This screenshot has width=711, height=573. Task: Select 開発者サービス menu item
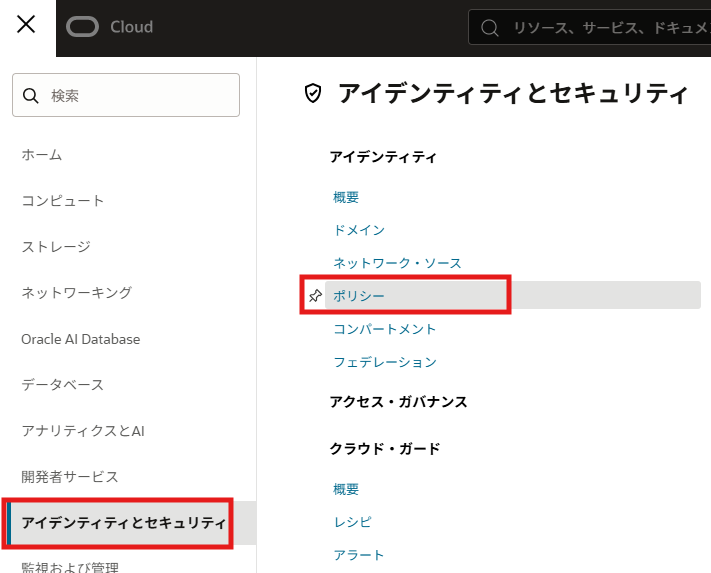(x=70, y=477)
